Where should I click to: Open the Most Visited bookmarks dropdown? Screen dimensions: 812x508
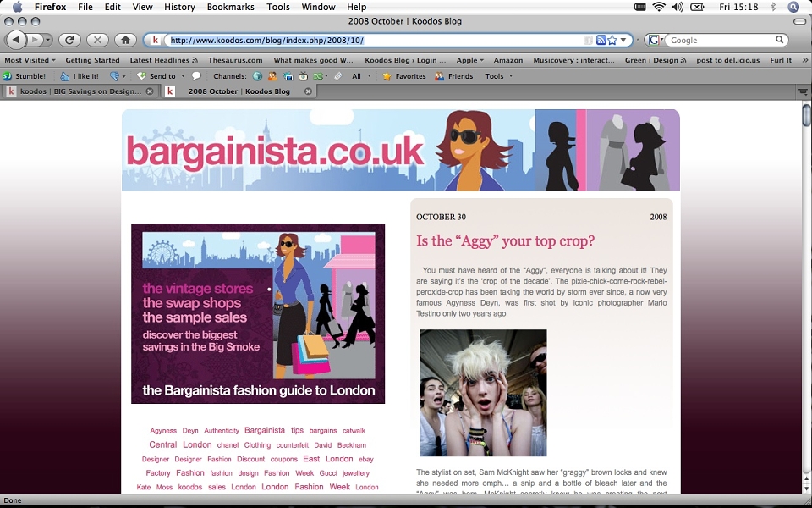(30, 60)
